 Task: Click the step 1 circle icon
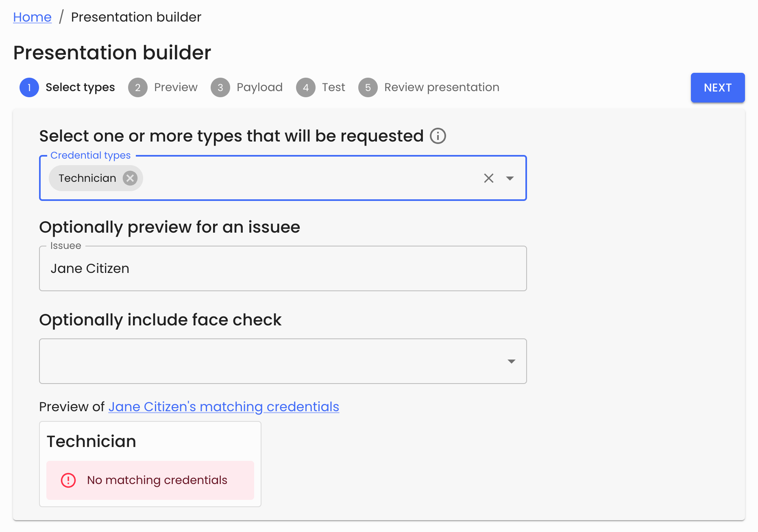click(x=29, y=87)
